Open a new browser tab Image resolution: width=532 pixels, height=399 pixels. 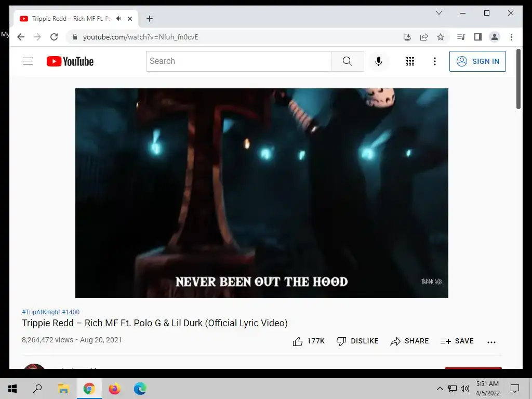tap(150, 19)
